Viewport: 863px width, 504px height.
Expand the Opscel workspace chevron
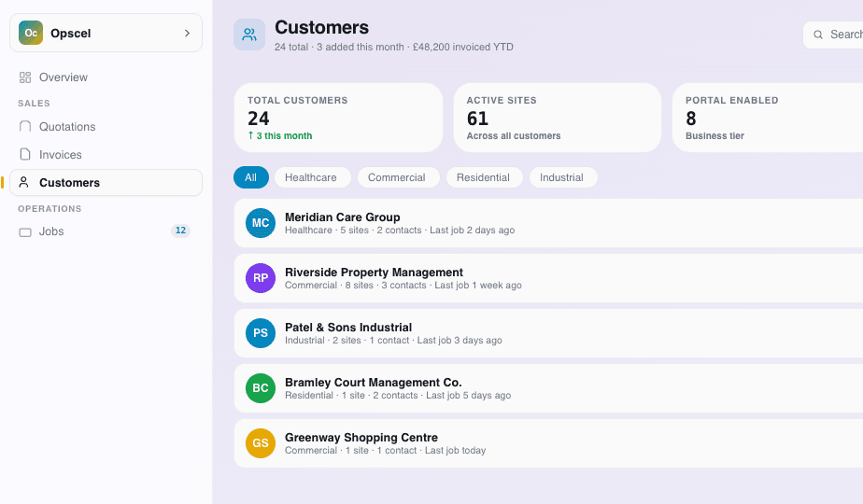(x=187, y=33)
